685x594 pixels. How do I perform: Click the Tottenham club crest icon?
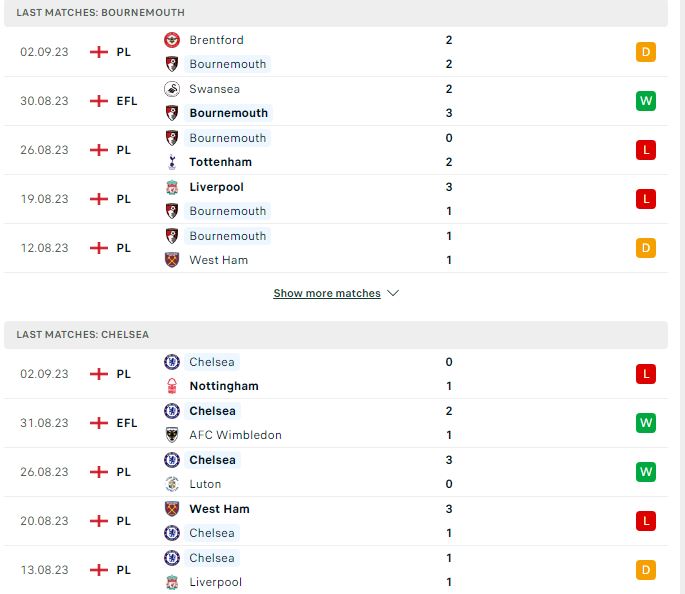tap(172, 162)
